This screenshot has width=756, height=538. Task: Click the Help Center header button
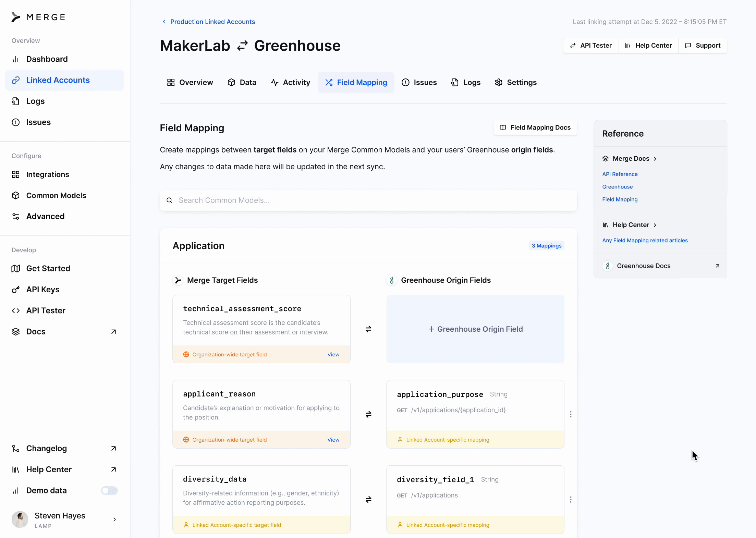click(648, 46)
